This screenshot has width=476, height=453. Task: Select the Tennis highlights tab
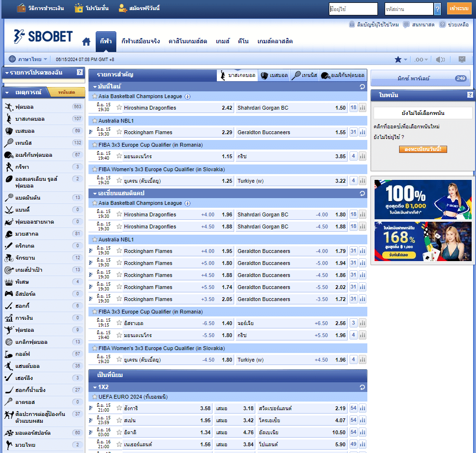[x=305, y=75]
